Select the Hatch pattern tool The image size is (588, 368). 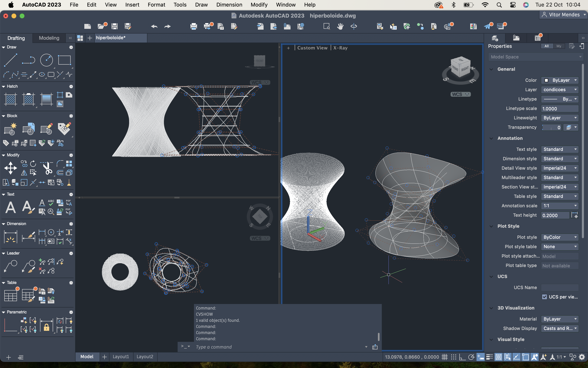tap(11, 99)
